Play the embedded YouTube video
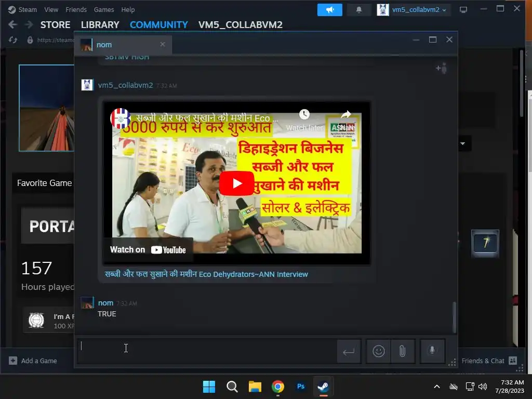 [x=236, y=183]
